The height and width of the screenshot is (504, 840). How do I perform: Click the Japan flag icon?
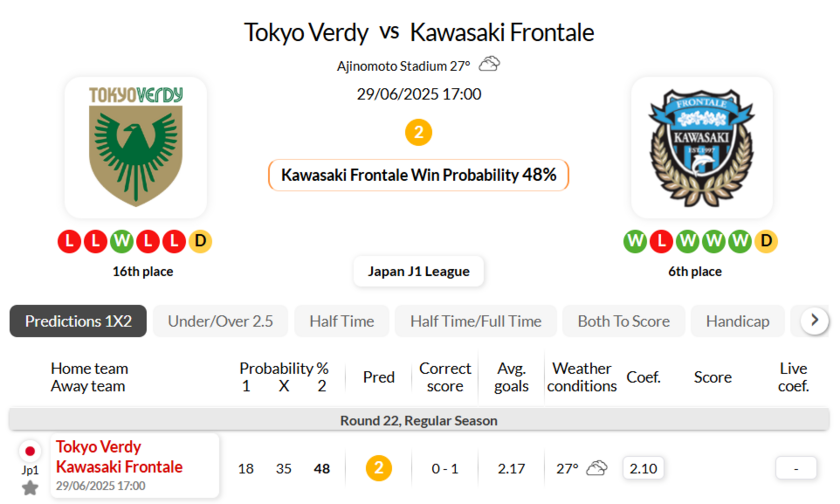[30, 450]
